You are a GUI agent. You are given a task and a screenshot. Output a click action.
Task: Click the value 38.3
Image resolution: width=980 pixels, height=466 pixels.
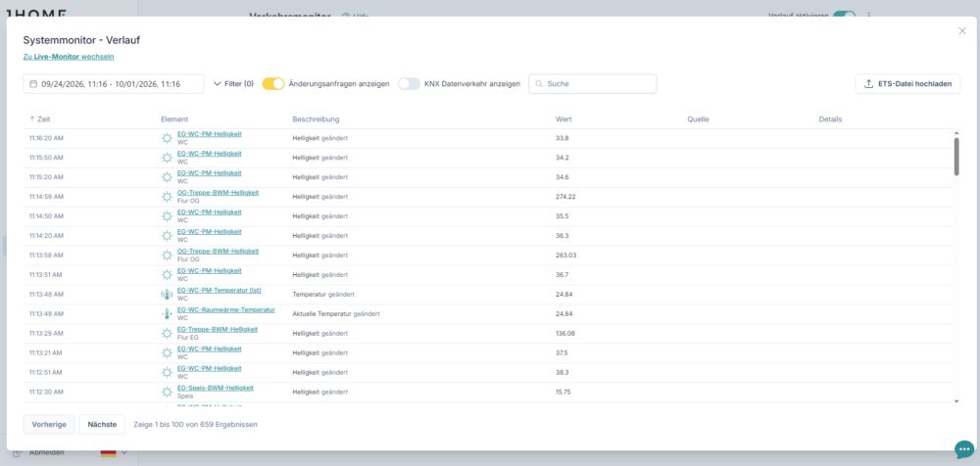[562, 372]
